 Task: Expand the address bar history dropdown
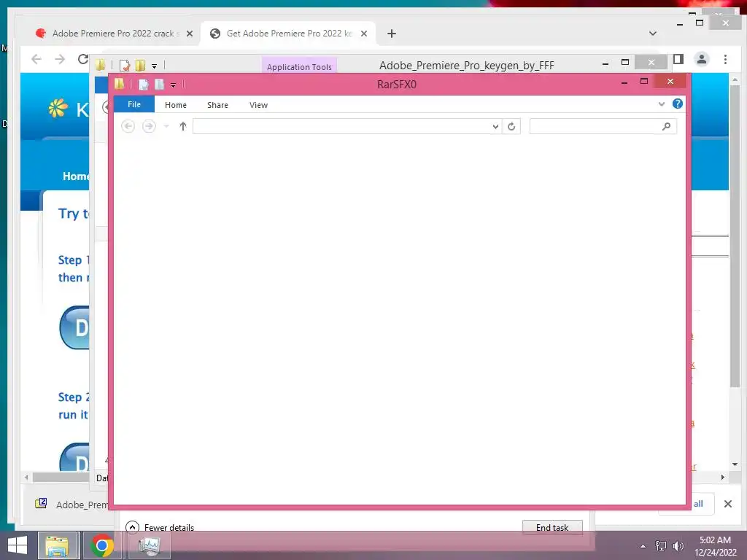pos(495,126)
